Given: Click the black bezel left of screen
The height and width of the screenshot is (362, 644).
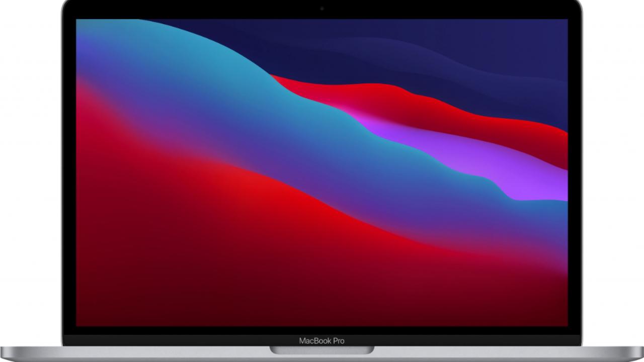Looking at the screenshot, I should point(69,176).
